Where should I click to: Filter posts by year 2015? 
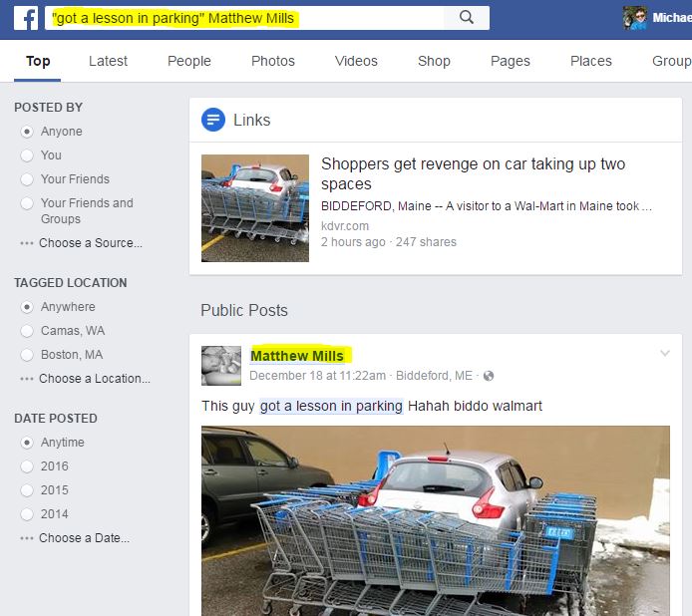point(27,490)
